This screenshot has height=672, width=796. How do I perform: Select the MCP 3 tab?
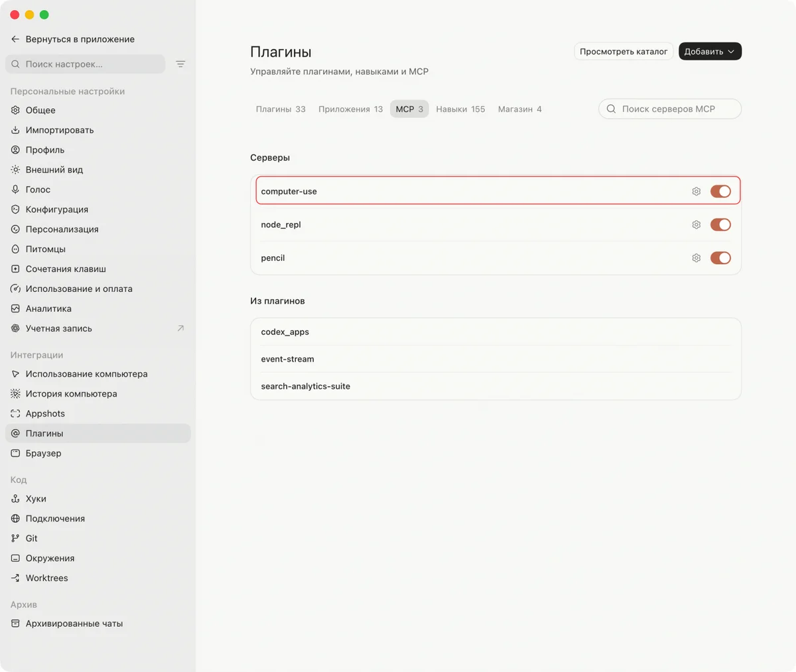point(409,109)
